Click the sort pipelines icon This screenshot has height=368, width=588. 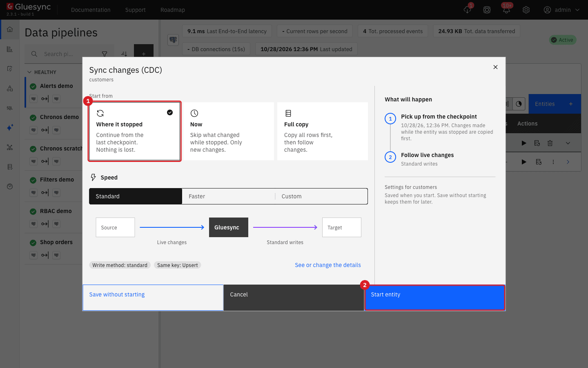[124, 54]
